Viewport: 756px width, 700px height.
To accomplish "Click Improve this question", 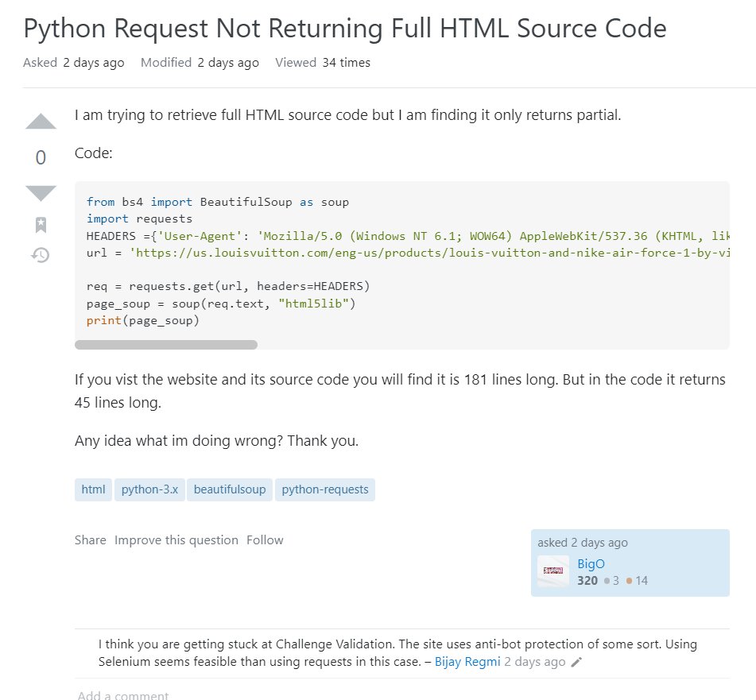I will [x=176, y=540].
